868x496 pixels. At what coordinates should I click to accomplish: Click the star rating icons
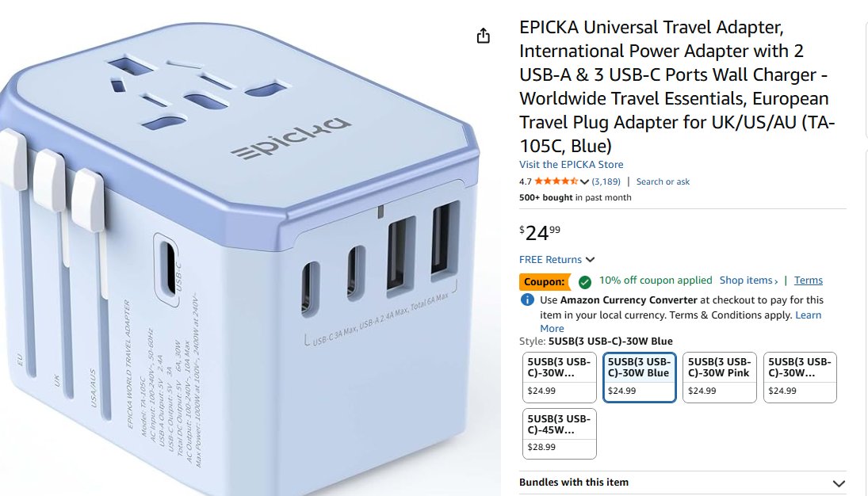[556, 181]
